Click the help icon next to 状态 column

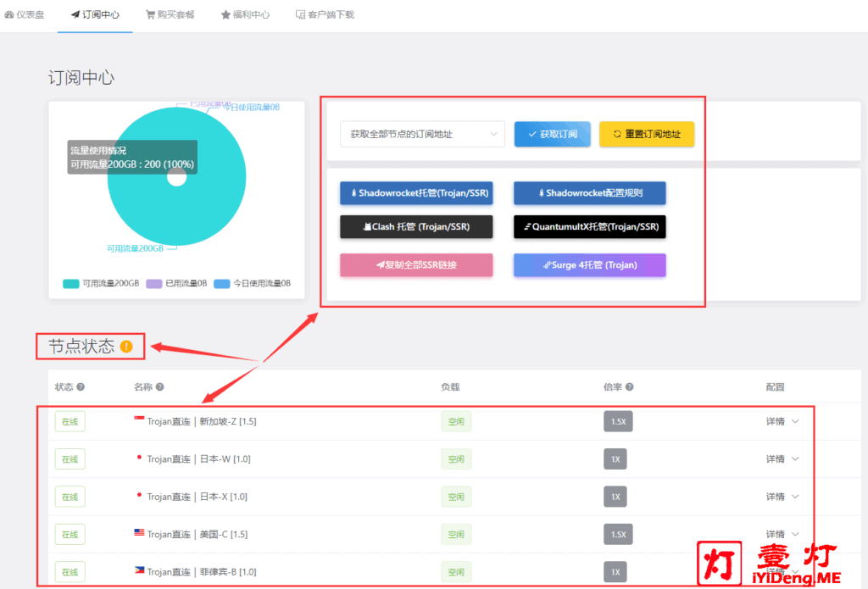click(81, 387)
